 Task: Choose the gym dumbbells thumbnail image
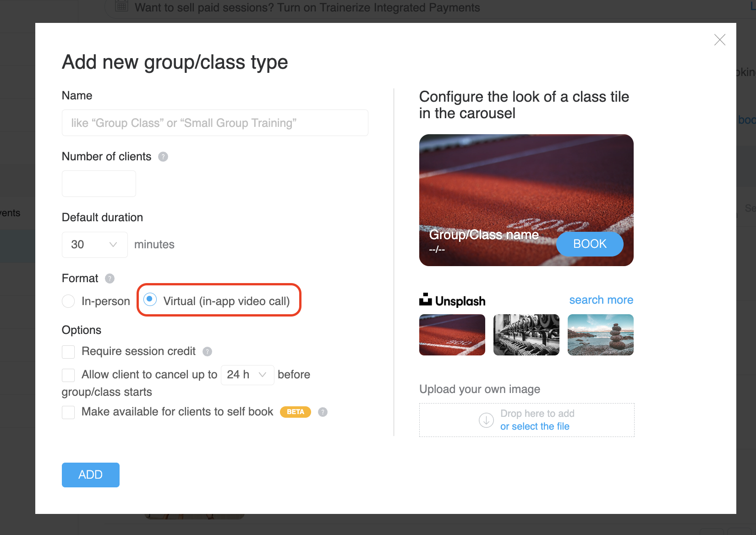(x=526, y=335)
